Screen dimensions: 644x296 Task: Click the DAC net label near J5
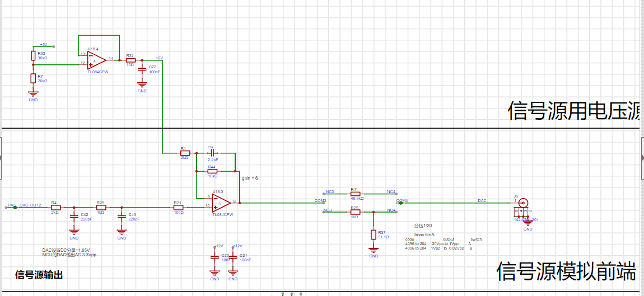[x=482, y=200]
